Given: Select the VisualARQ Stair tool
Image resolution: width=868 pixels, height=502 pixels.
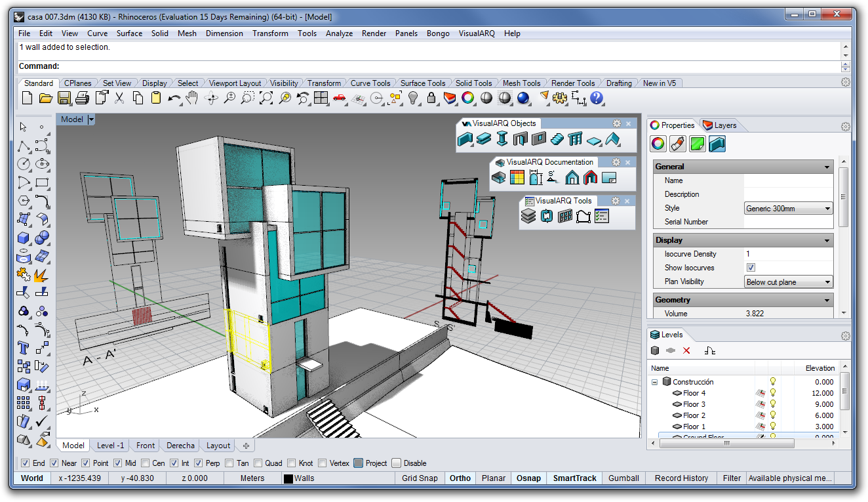Looking at the screenshot, I should (557, 139).
